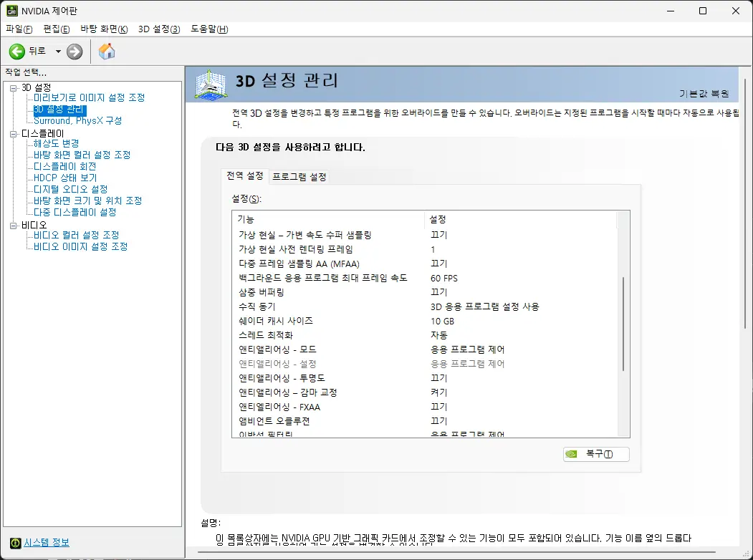This screenshot has height=560, width=753.
Task: Select 가상 현실 사전 렌더링 프레임 row
Action: click(x=425, y=249)
